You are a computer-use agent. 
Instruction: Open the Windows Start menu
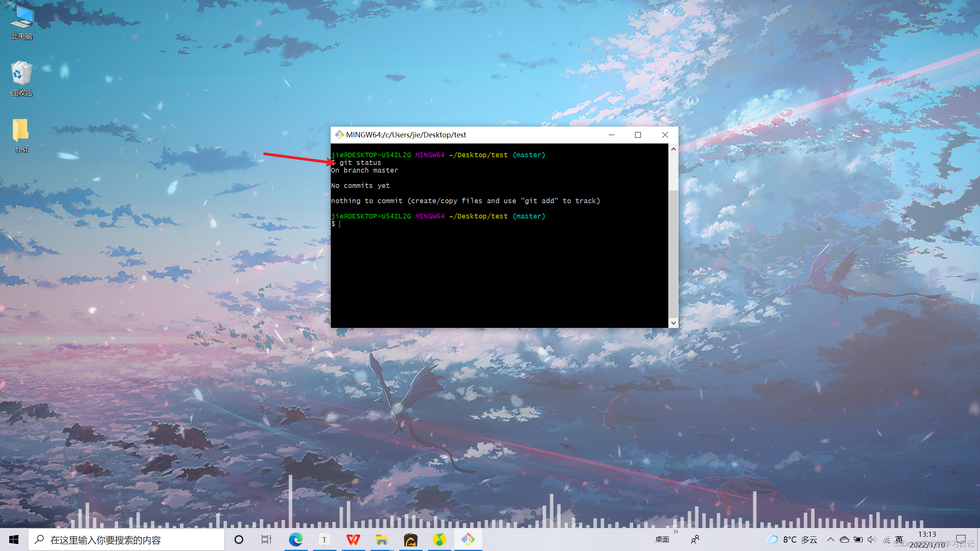coord(14,540)
